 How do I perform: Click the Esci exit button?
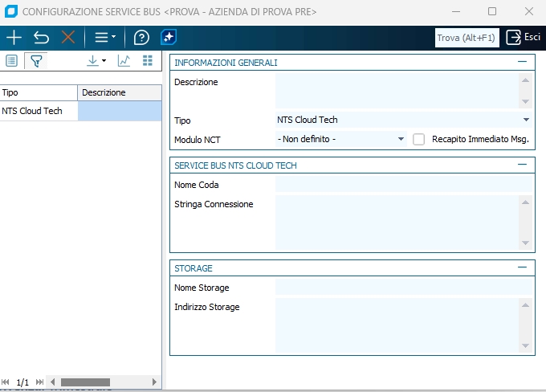point(523,38)
